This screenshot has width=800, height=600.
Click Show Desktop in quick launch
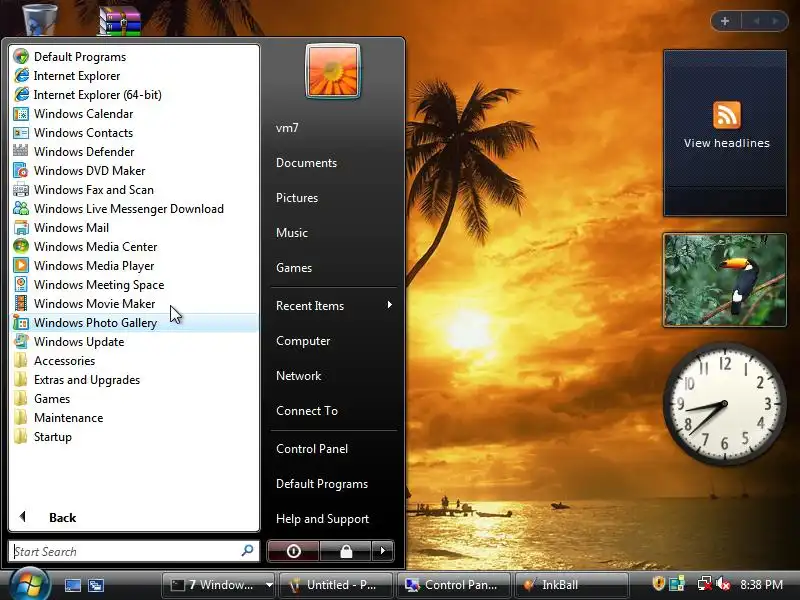(x=72, y=585)
